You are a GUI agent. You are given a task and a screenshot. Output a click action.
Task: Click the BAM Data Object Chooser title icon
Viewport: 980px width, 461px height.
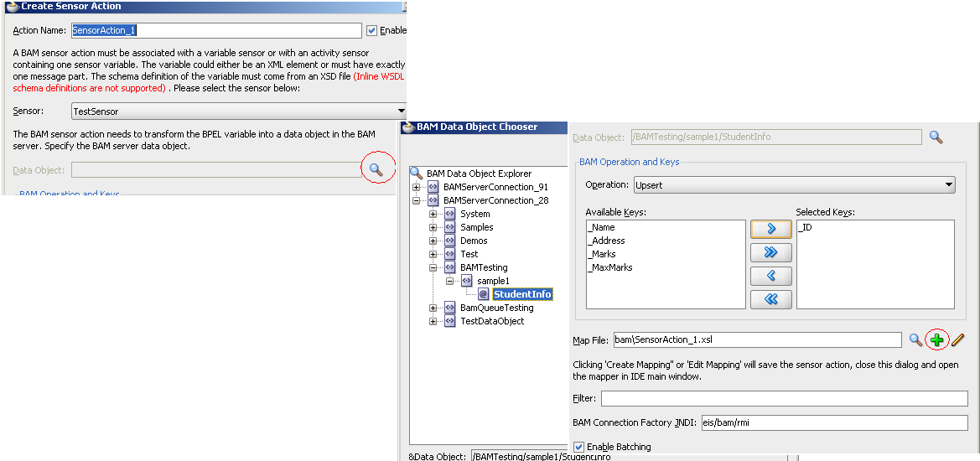coord(409,127)
